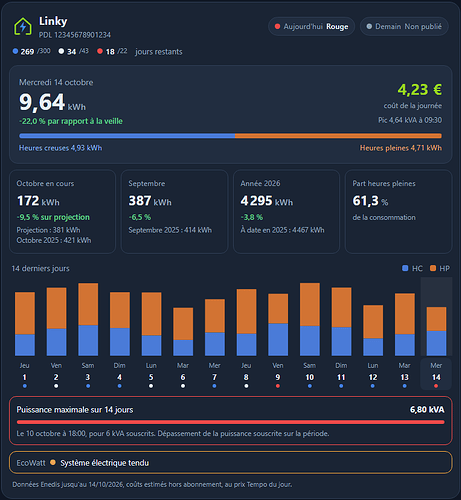
Task: Click the 14 derniers jours heading
Action: (x=41, y=268)
